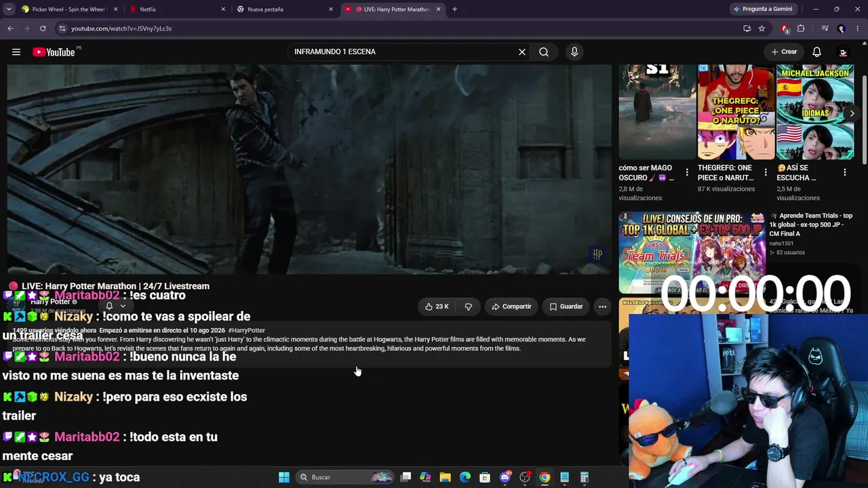Go back in the browser
Screen dimensions: 868x488
10,28
